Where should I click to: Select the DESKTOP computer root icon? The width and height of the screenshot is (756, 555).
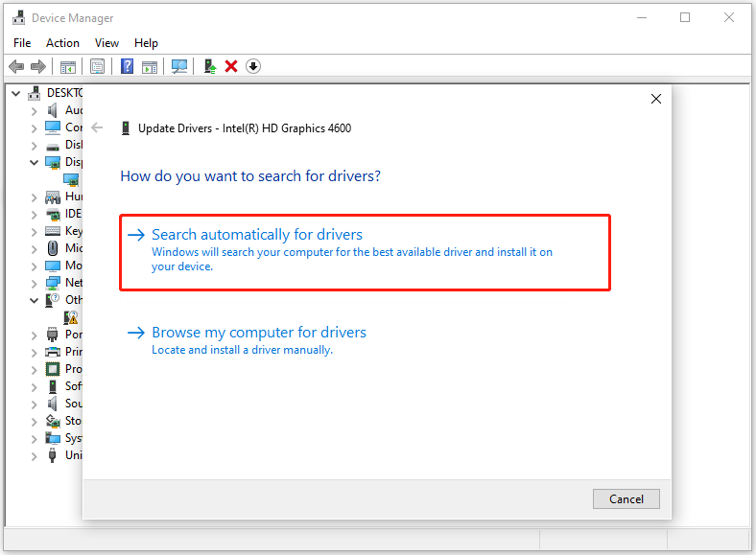click(34, 92)
